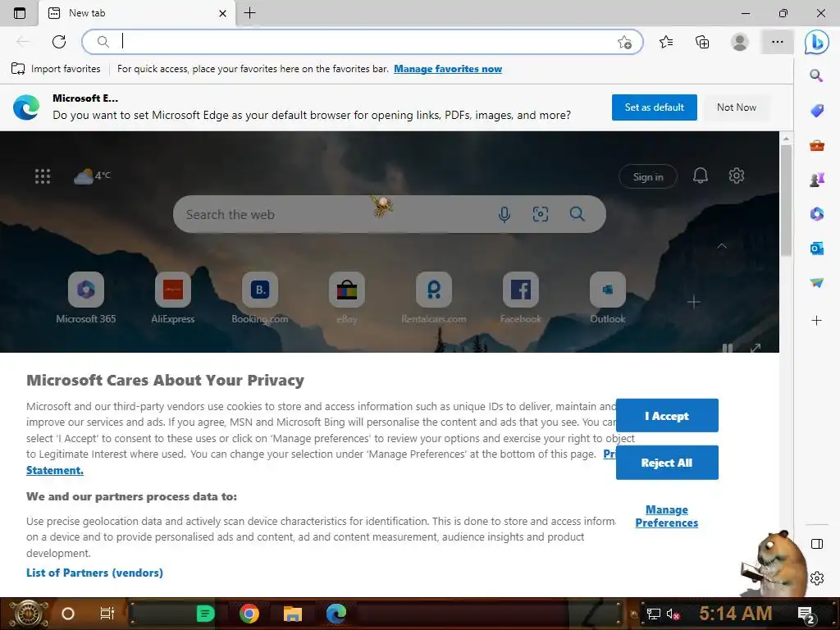The image size is (840, 630).
Task: Click Set as default button
Action: click(x=654, y=107)
